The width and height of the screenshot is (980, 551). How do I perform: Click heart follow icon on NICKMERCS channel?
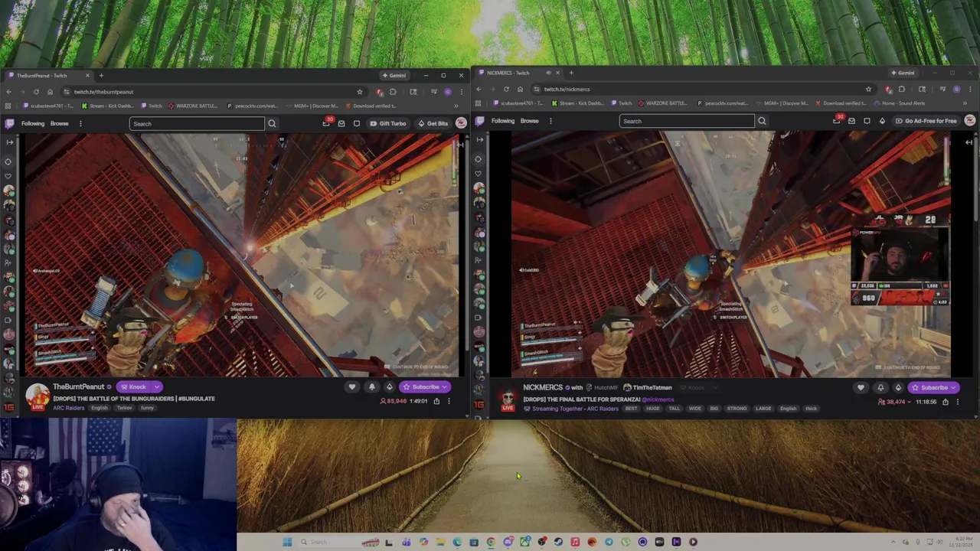click(861, 388)
